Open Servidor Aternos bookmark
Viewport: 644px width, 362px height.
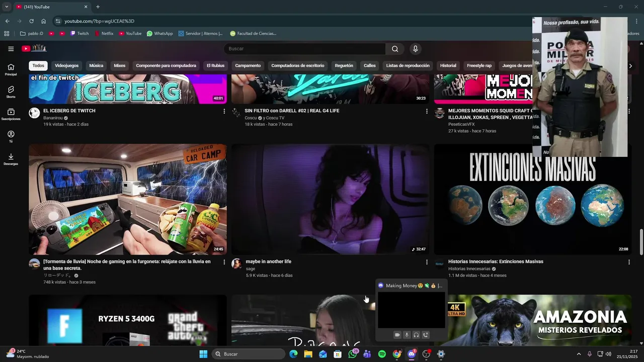coord(201,34)
